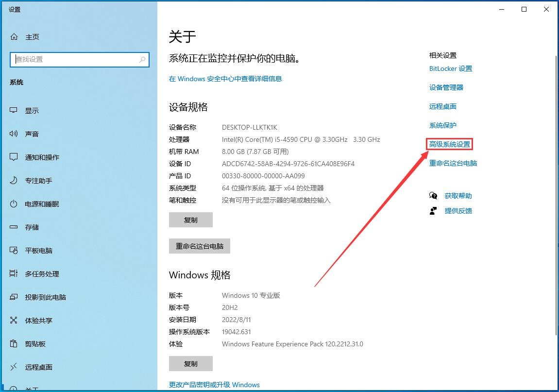Click the right vertical scrollbar
This screenshot has height=392, width=559.
coord(557,194)
